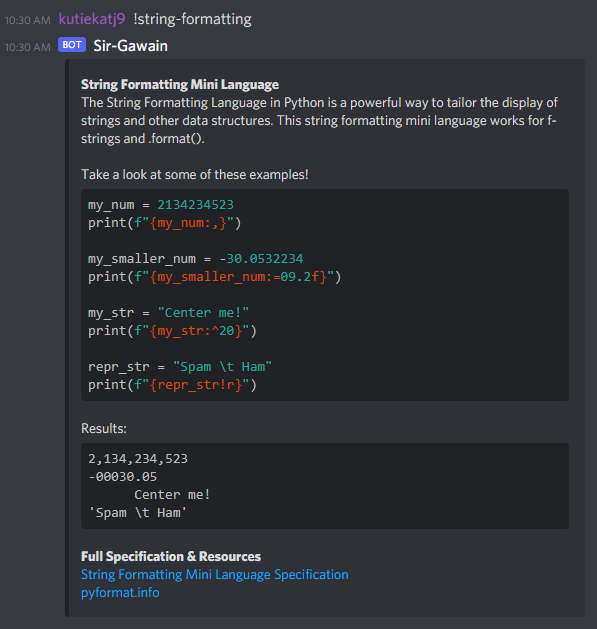Click the Full Specification & Resources heading
597x629 pixels.
click(x=171, y=556)
